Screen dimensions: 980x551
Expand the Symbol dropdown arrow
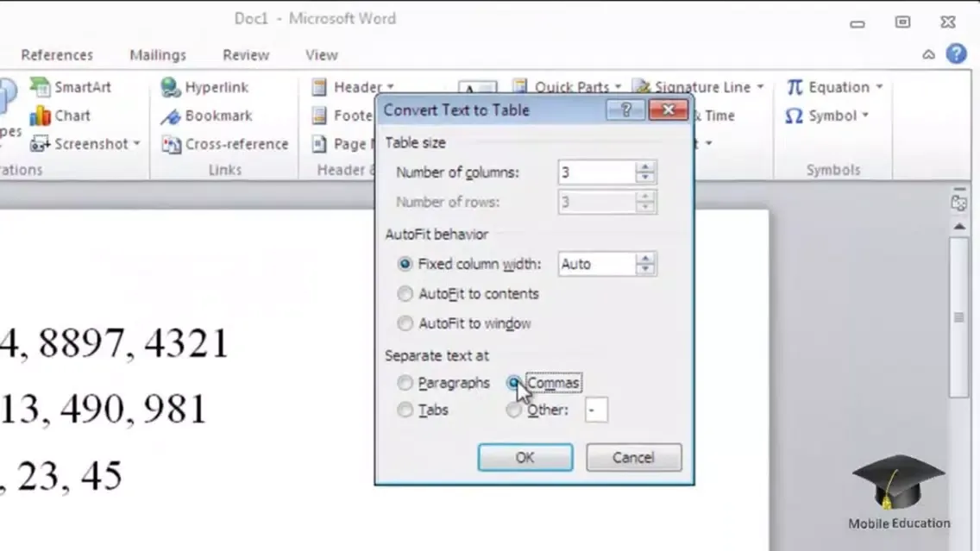tap(865, 115)
